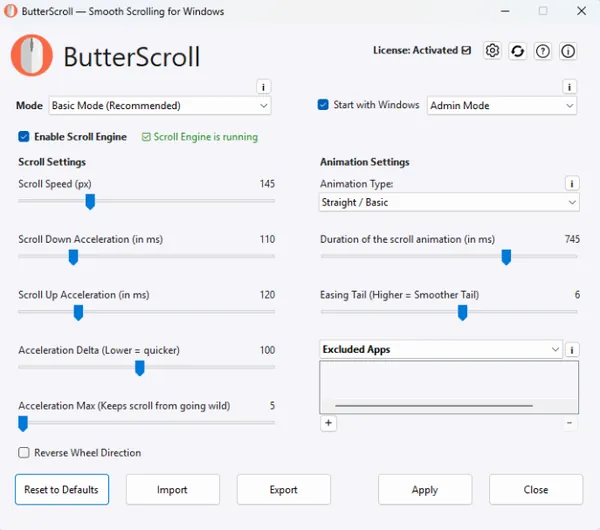
Task: Toggle the Enable Scroll Engine checkbox
Action: (x=24, y=137)
